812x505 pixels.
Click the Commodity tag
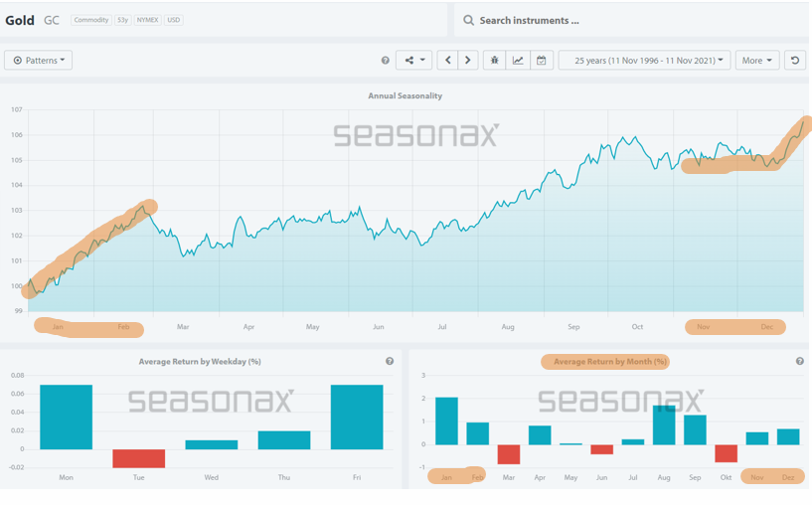coord(90,20)
